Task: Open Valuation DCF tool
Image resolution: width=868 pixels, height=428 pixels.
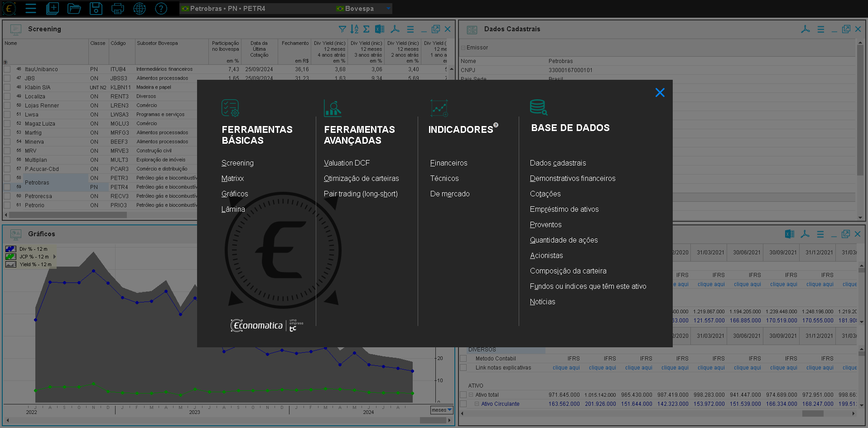Action: point(347,163)
